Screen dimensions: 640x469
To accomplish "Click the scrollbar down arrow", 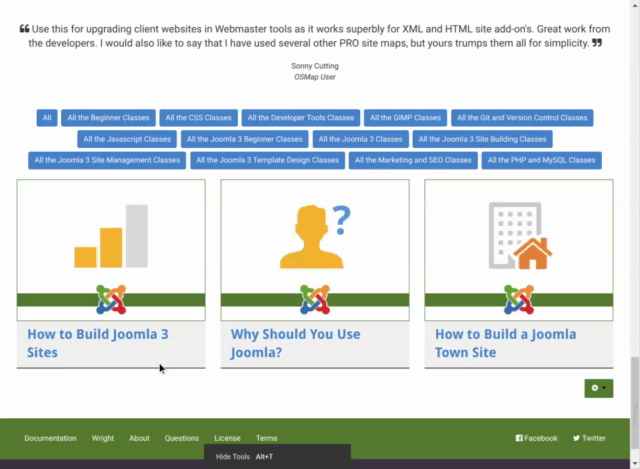I will tap(635, 464).
